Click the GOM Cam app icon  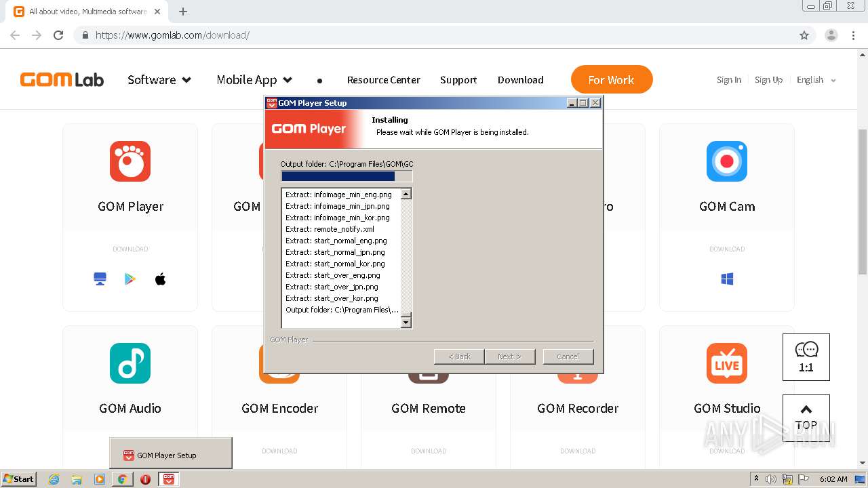pyautogui.click(x=727, y=161)
